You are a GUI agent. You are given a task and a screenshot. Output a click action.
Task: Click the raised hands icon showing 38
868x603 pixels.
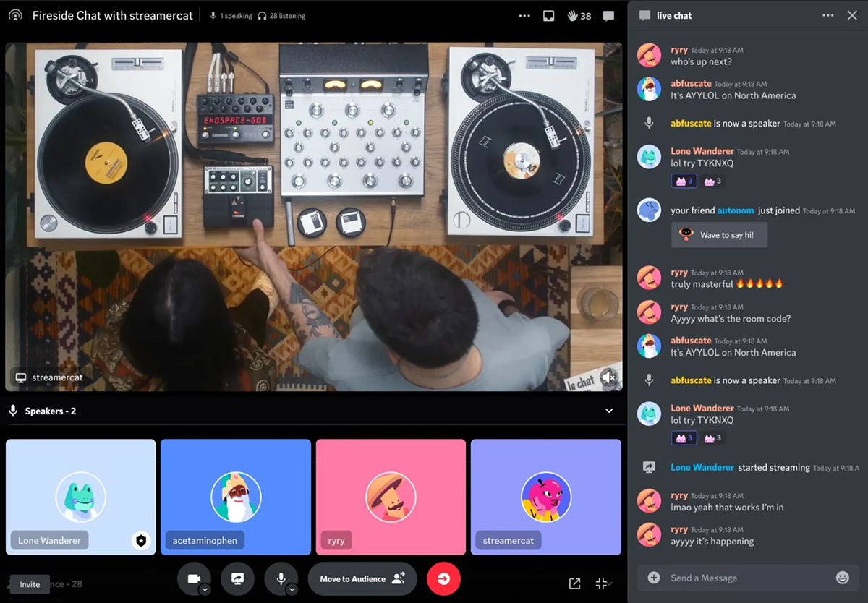click(579, 16)
